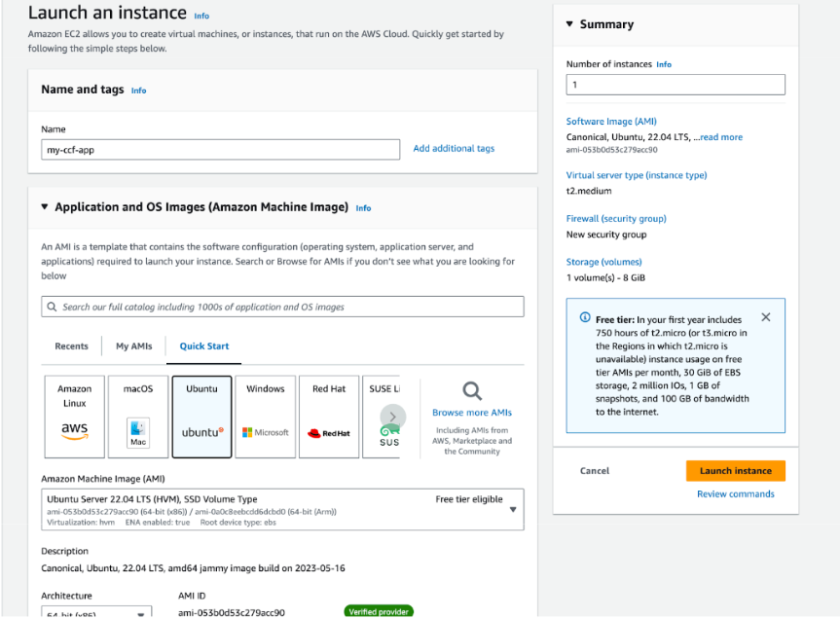Select the SUSE Linux AMI card
Screen dimensions: 840x619
pos(381,417)
